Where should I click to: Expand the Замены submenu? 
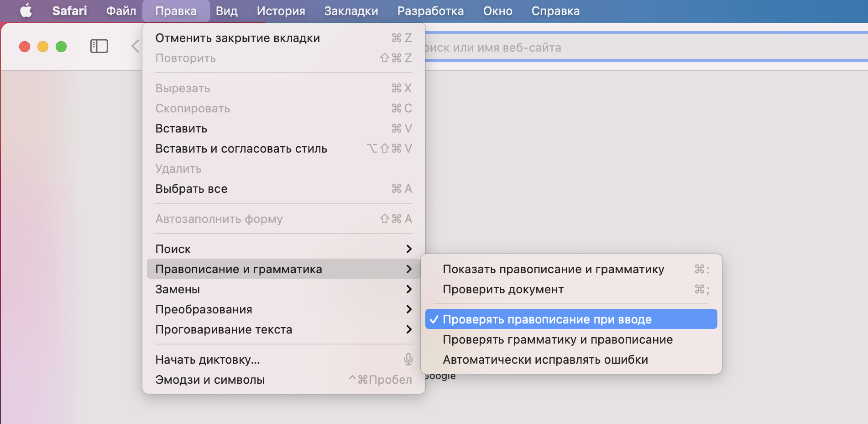[284, 289]
